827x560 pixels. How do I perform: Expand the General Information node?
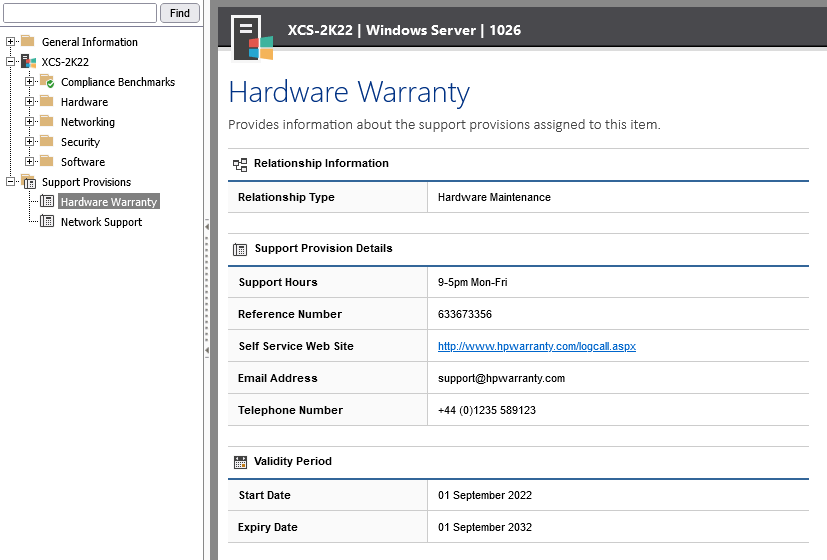[10, 41]
